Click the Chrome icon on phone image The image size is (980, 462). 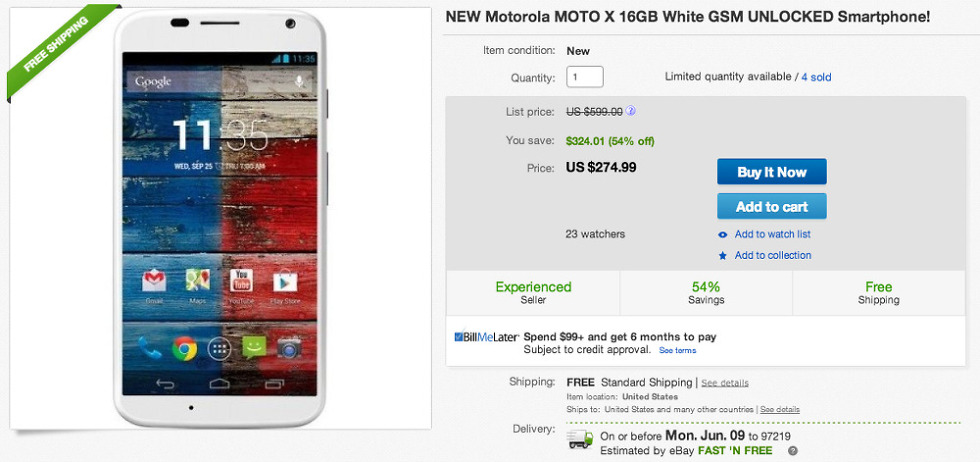pyautogui.click(x=183, y=347)
